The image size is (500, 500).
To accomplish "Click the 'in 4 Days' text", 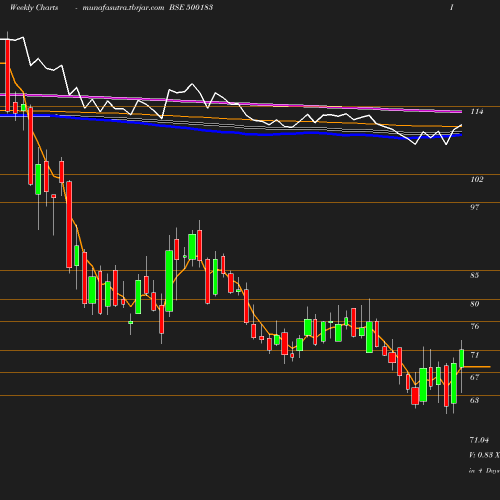I will click(484, 471).
